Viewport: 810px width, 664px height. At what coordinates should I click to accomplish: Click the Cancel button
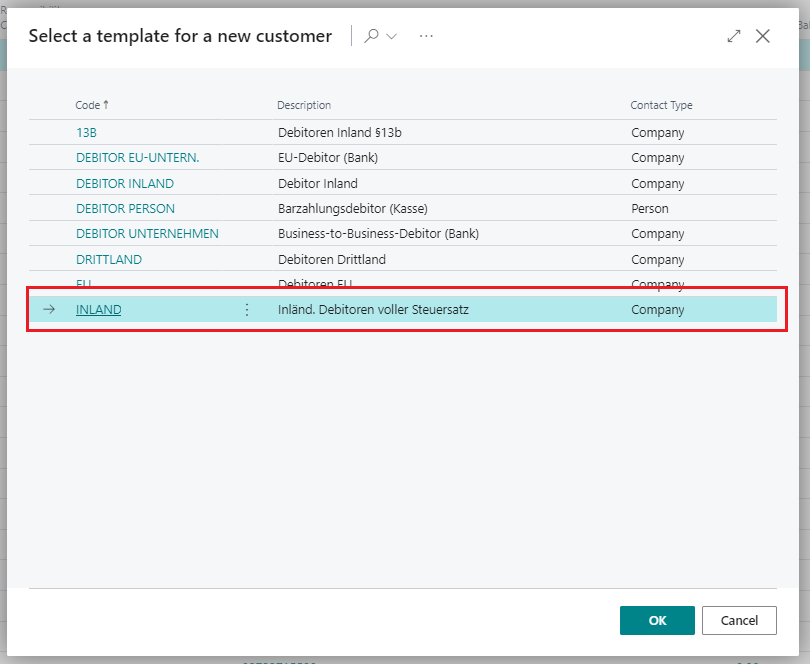point(739,620)
